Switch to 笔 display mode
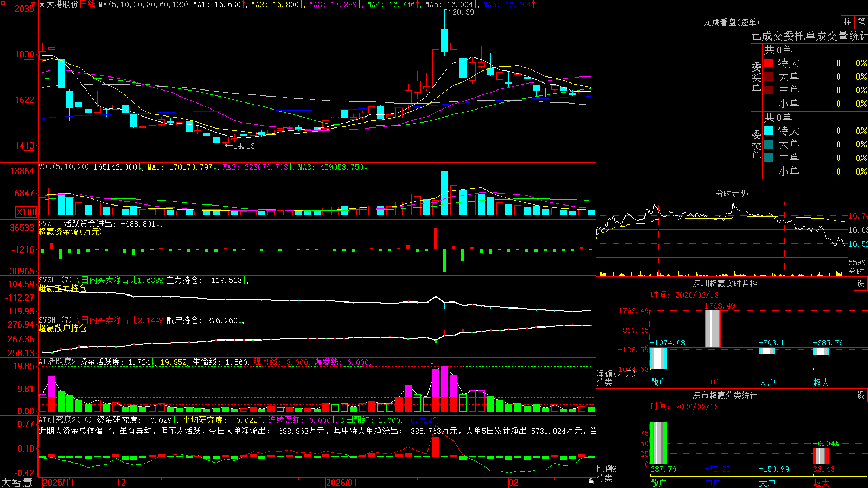This screenshot has width=868, height=488. [x=861, y=22]
